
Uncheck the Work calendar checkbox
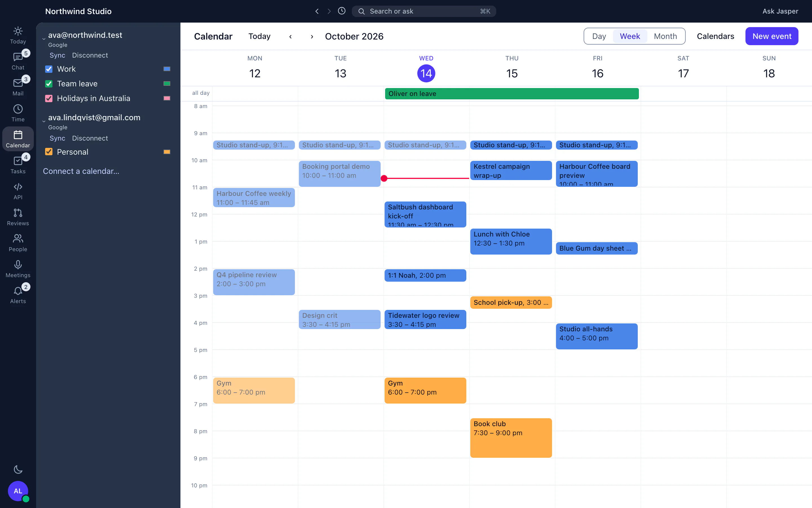(49, 69)
